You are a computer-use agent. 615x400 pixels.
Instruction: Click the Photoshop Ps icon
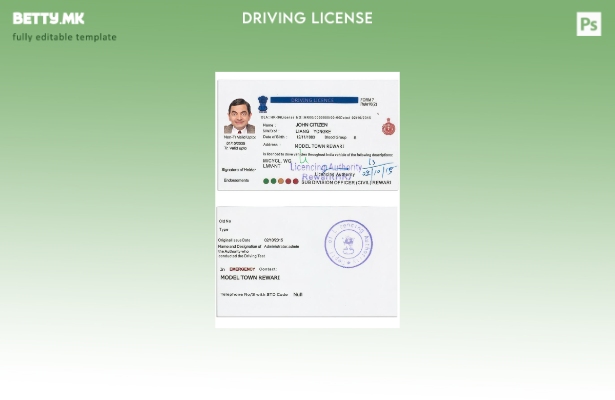pos(589,24)
